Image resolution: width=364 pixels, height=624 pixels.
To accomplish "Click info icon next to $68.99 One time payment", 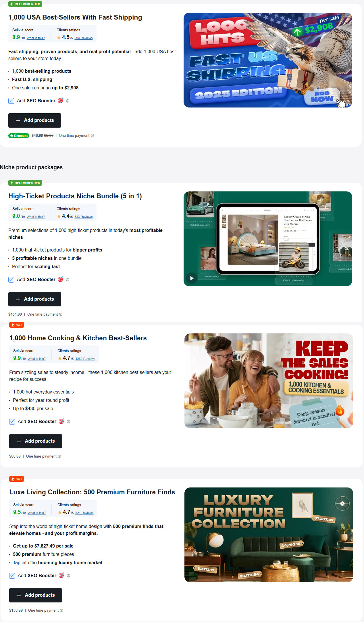I will [59, 456].
